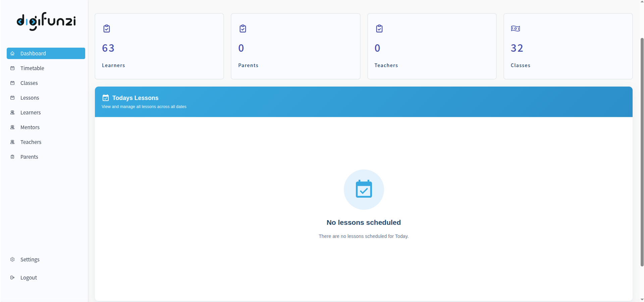
Task: Click the 0 Teachers summary card
Action: coord(432,46)
